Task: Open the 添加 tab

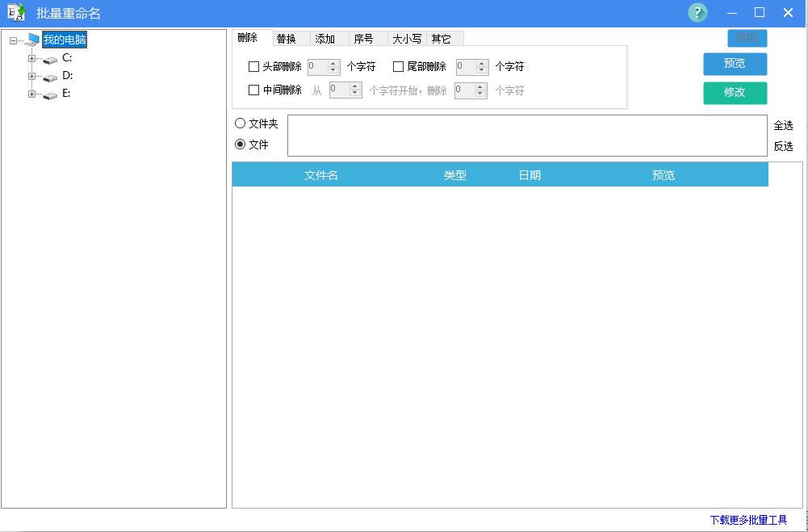Action: 329,39
